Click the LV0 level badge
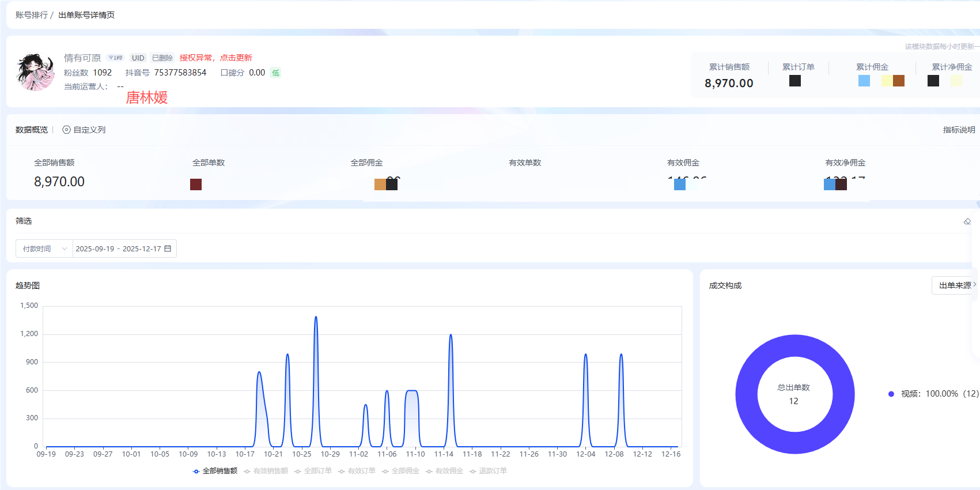 [115, 58]
